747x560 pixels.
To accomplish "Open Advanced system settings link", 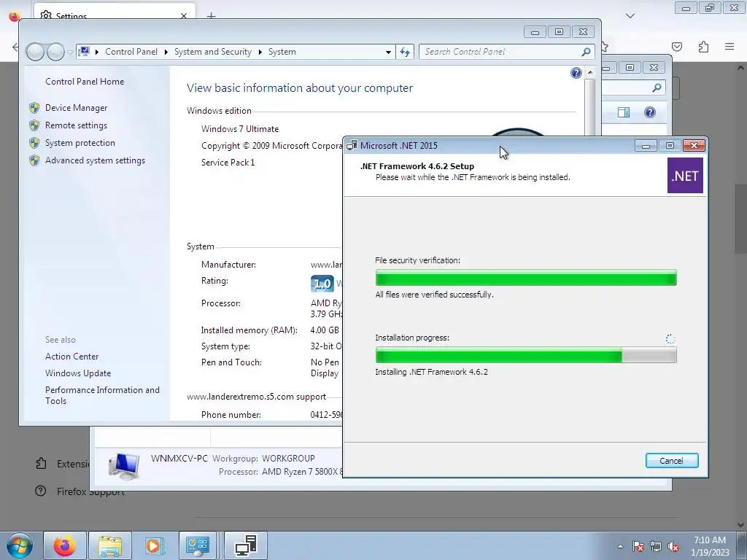I will (95, 160).
